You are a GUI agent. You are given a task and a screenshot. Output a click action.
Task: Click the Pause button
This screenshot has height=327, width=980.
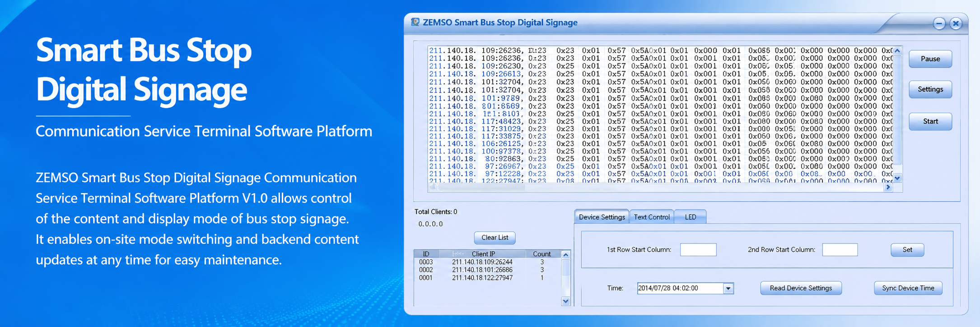(x=930, y=59)
